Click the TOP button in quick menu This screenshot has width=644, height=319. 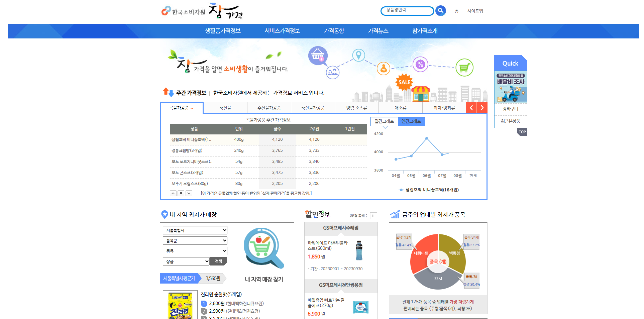coord(522,132)
